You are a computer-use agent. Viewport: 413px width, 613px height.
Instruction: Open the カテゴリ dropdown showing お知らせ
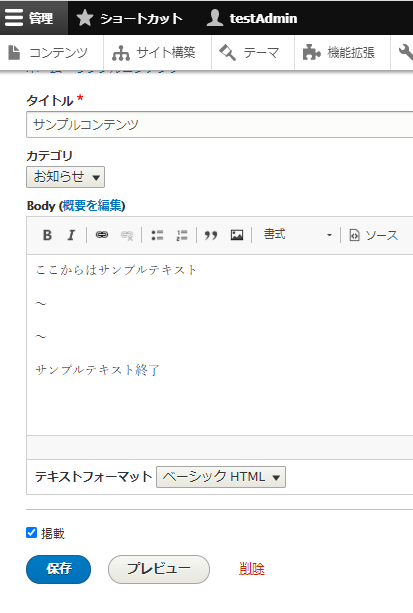point(65,177)
